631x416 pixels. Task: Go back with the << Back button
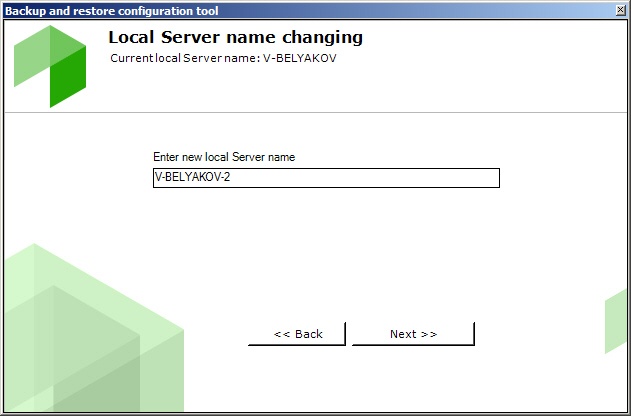[x=297, y=334]
